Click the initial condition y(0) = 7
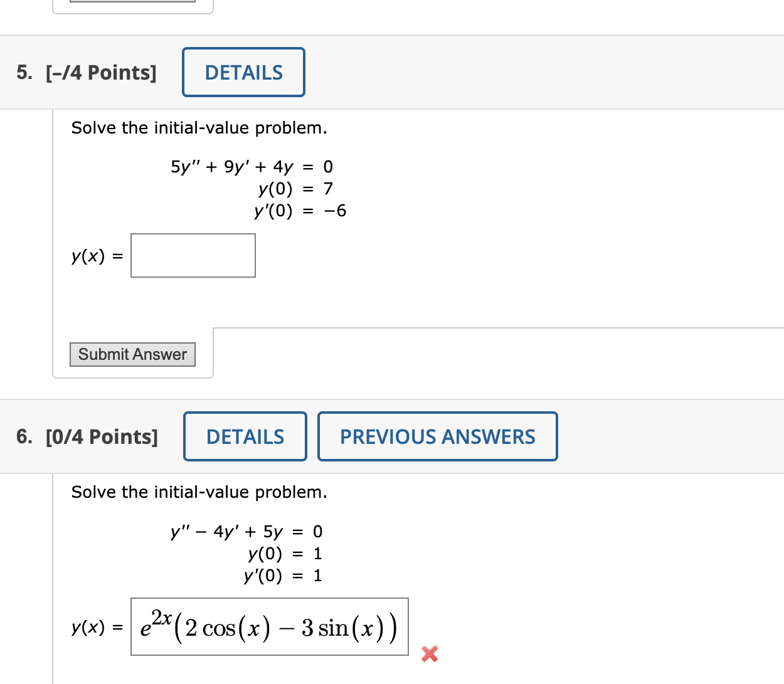 click(295, 189)
